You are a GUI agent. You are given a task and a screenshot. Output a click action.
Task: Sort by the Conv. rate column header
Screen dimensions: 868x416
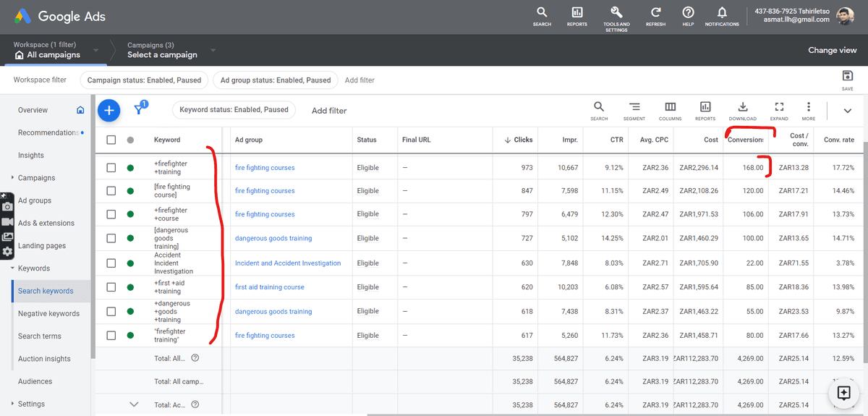click(839, 140)
